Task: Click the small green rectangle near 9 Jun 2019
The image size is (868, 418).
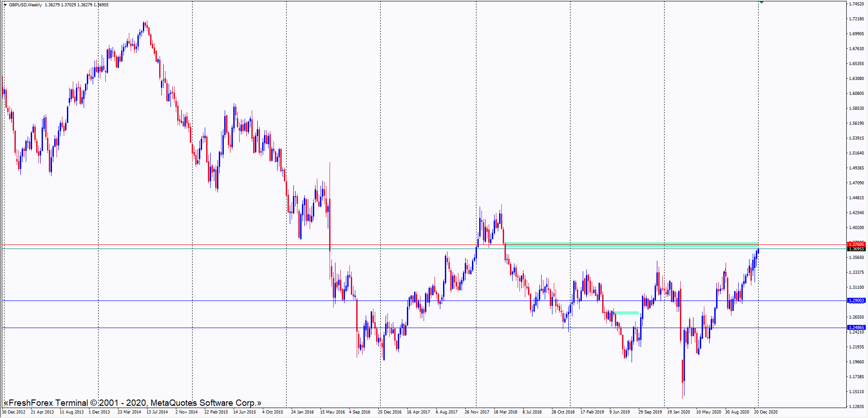Action: click(627, 313)
